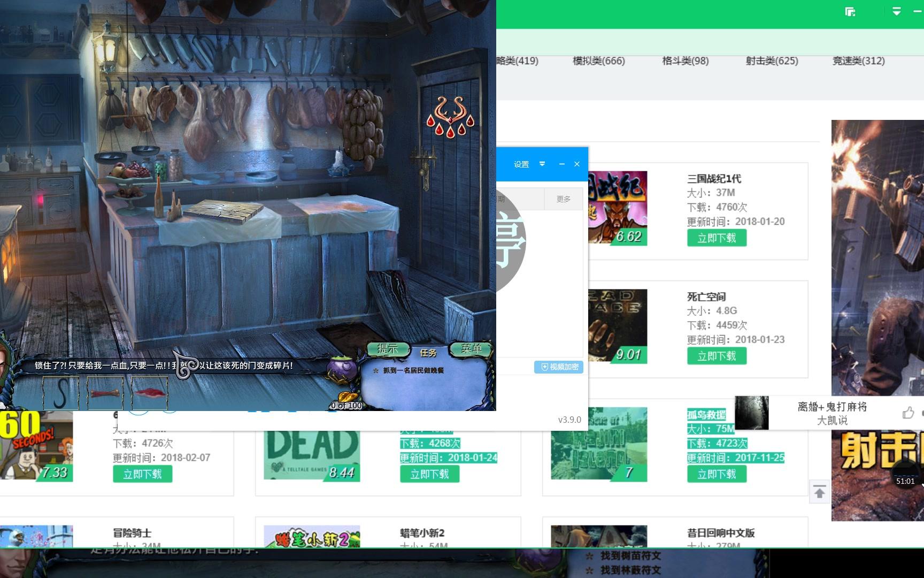Click the 视频加密 video encryption button

point(559,367)
